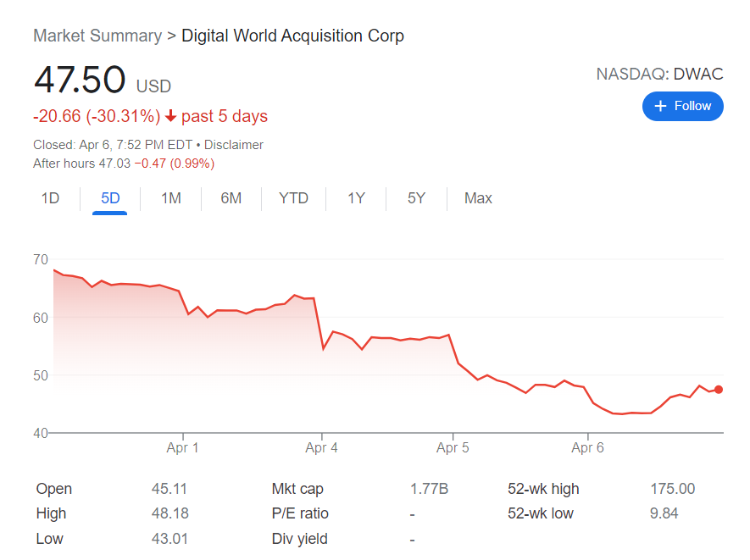Click the Apr 6 date marker
Viewport: 750px width, 560px height.
click(x=587, y=447)
